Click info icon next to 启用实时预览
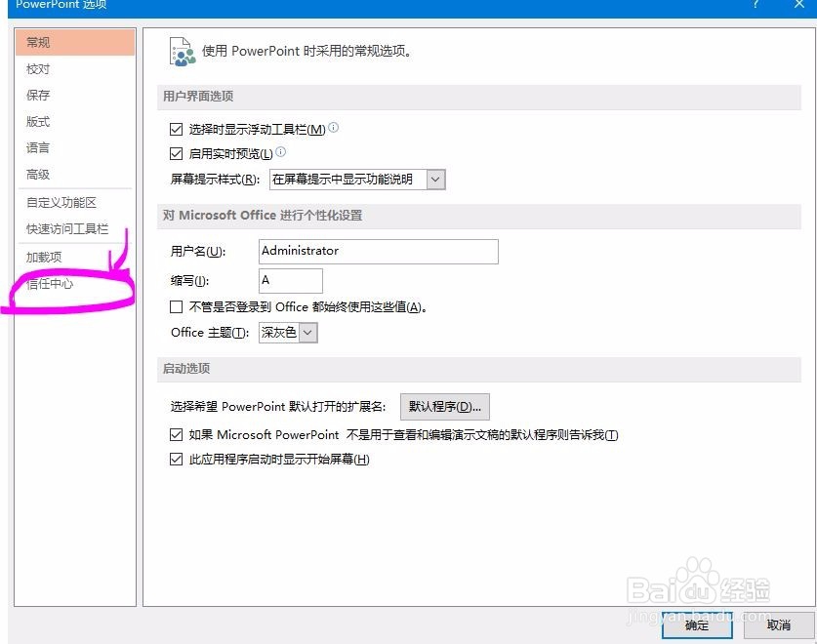Viewport: 817px width, 644px height. [280, 151]
